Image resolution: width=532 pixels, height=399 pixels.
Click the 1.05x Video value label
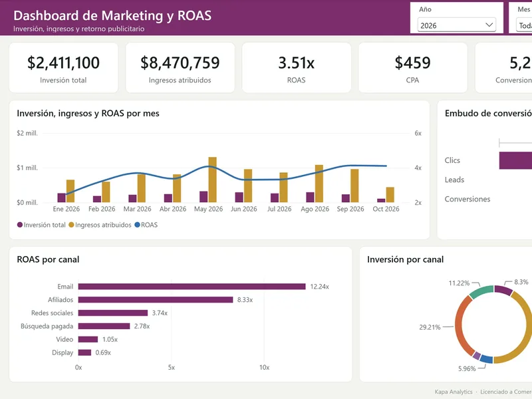click(x=110, y=339)
